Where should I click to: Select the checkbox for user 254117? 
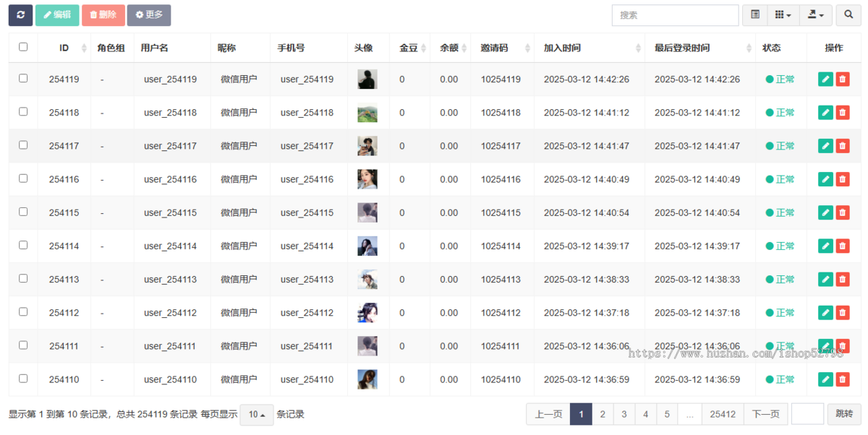(23, 145)
